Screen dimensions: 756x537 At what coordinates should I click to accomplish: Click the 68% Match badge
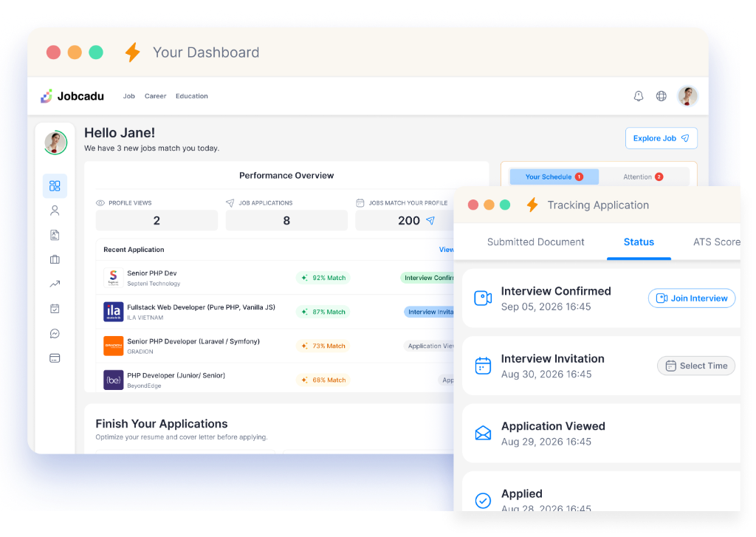(323, 380)
